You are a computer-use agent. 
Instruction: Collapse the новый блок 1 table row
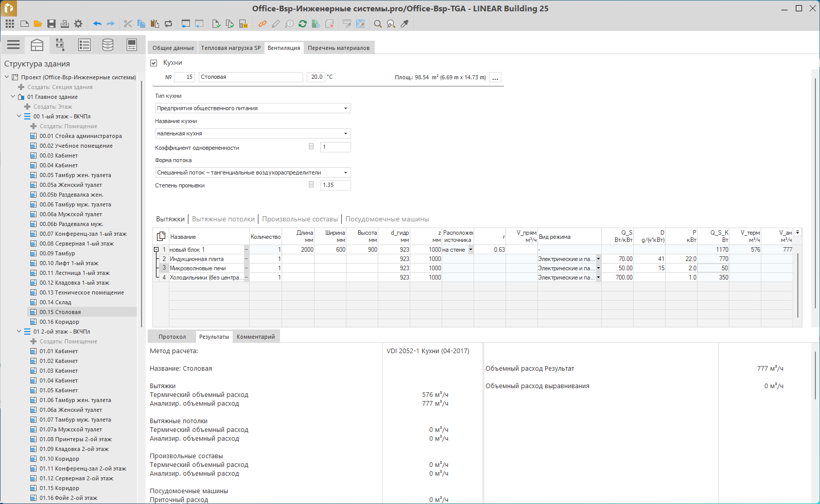point(156,250)
